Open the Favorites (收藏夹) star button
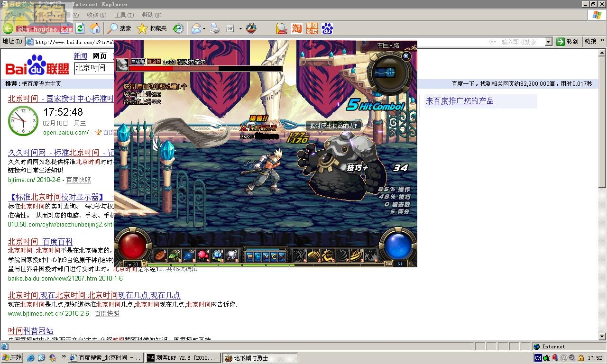The height and width of the screenshot is (364, 607). (152, 28)
